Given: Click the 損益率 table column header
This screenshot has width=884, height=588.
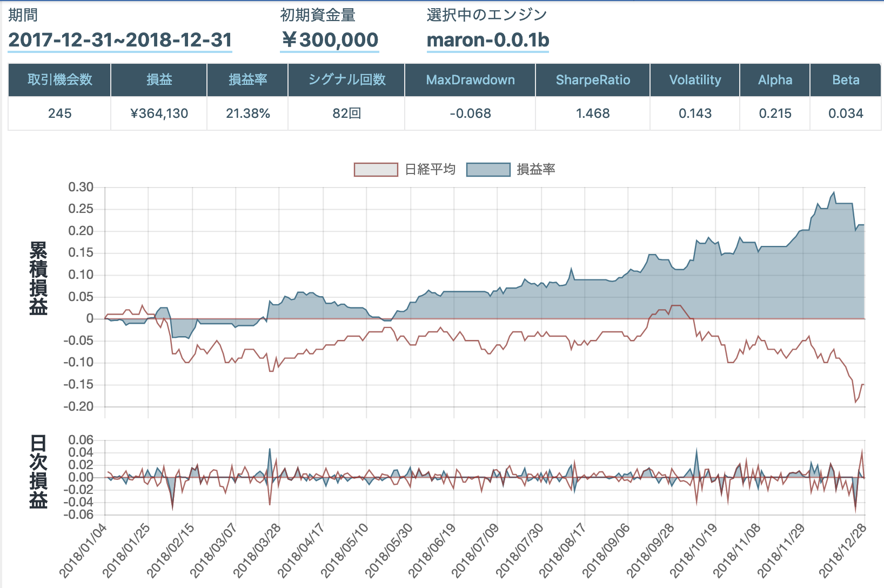Looking at the screenshot, I should 247,80.
